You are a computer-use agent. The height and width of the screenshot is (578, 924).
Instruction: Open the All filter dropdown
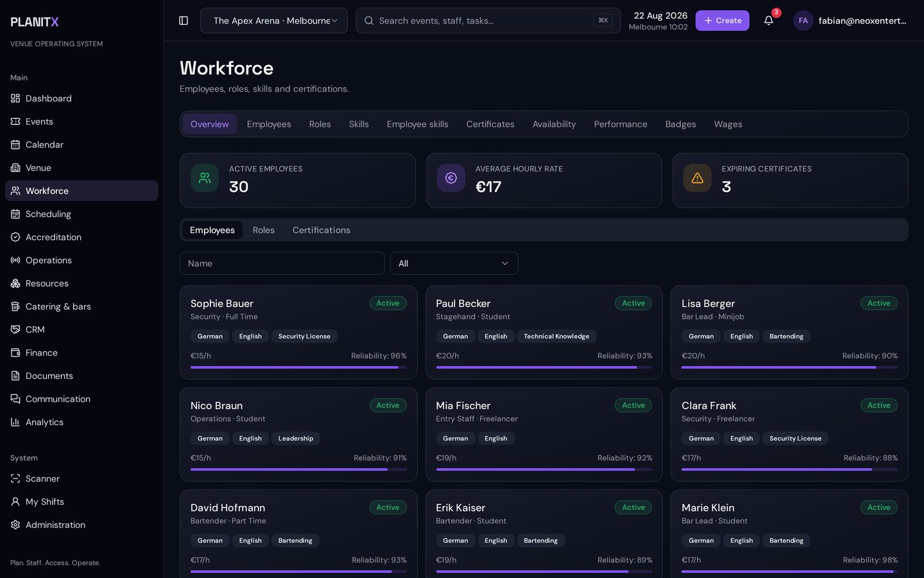tap(454, 263)
